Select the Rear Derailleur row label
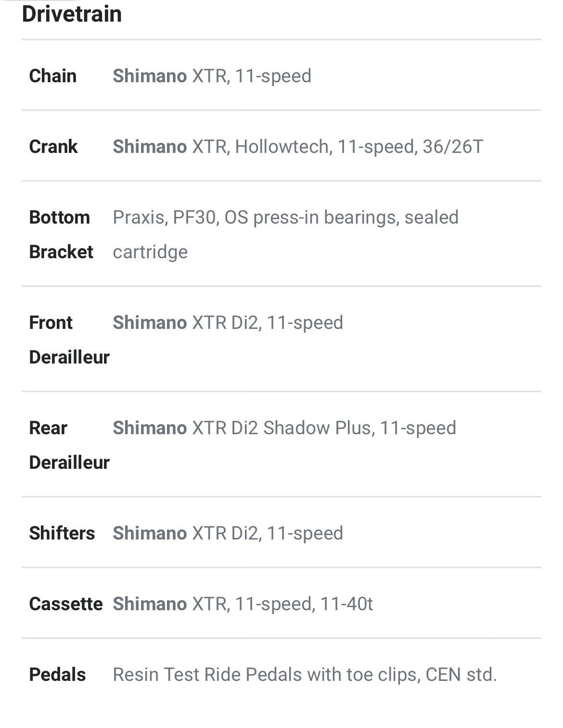The height and width of the screenshot is (728, 563). coord(69,445)
